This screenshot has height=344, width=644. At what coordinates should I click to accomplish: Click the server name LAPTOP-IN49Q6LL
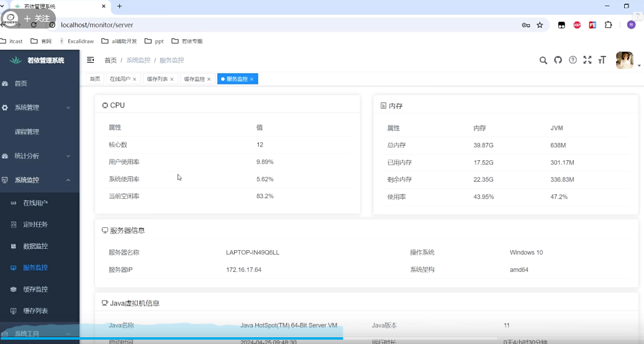(x=253, y=252)
